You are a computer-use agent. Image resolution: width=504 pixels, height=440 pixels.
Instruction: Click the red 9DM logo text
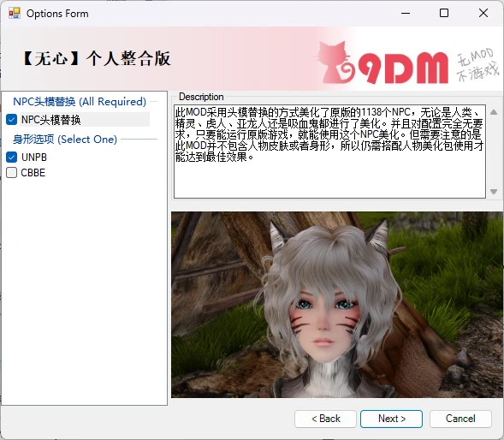pos(403,68)
